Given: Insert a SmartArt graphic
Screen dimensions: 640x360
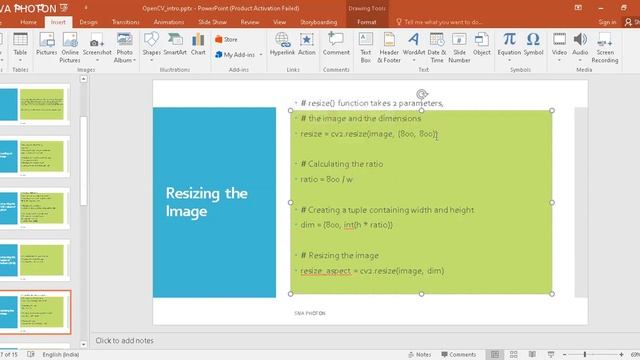Looking at the screenshot, I should 175,44.
